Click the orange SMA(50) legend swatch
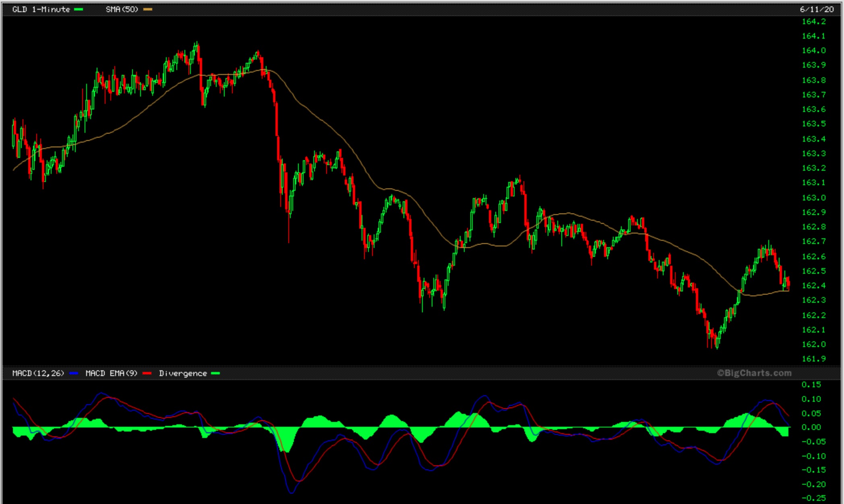The image size is (844, 504). pyautogui.click(x=148, y=9)
